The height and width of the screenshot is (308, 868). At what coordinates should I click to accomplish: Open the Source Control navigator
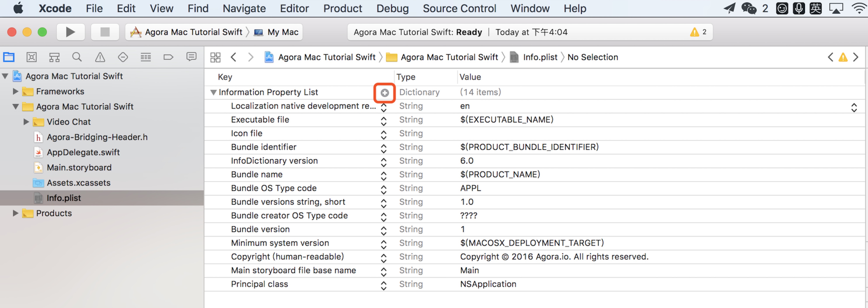[x=32, y=57]
